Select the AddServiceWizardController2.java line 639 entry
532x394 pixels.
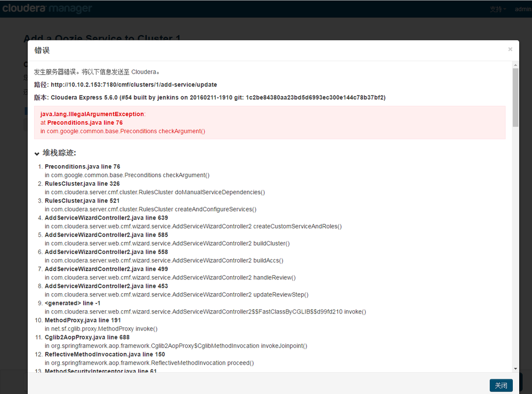[x=106, y=218]
